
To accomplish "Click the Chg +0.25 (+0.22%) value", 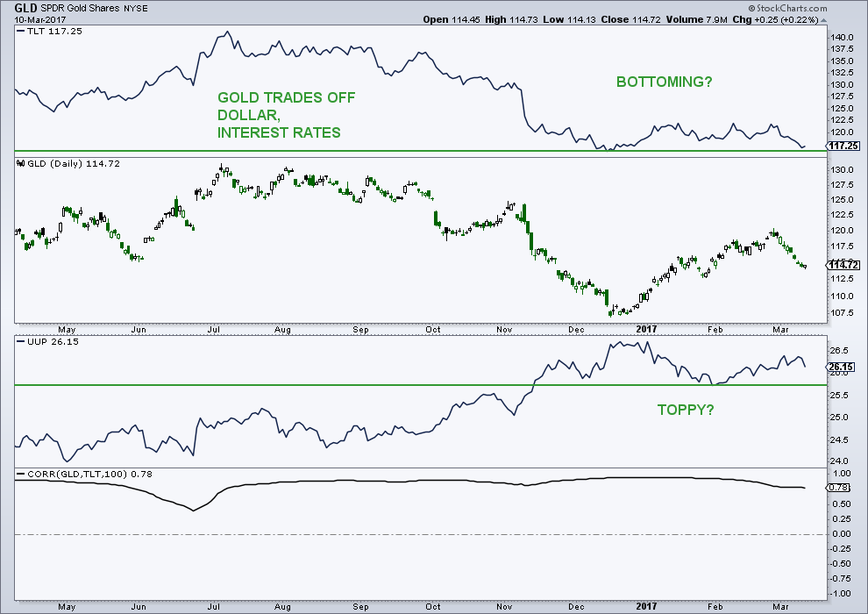I will click(775, 20).
